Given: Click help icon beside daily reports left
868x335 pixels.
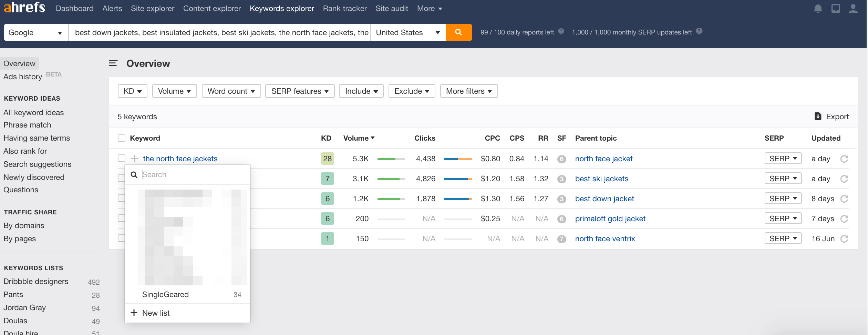Looking at the screenshot, I should click(561, 31).
